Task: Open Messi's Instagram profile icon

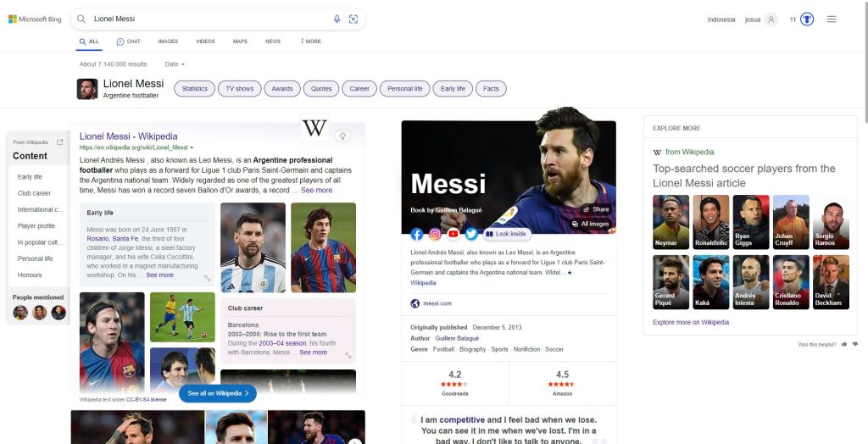Action: (435, 234)
